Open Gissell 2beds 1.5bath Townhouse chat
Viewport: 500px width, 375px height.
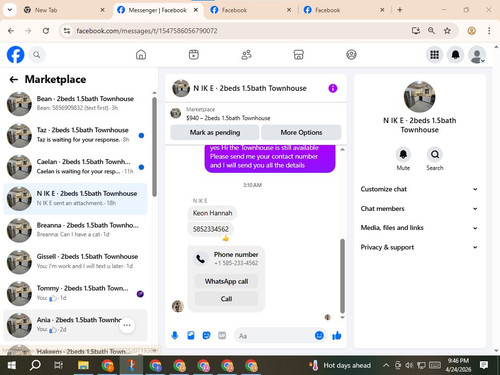coord(75,262)
